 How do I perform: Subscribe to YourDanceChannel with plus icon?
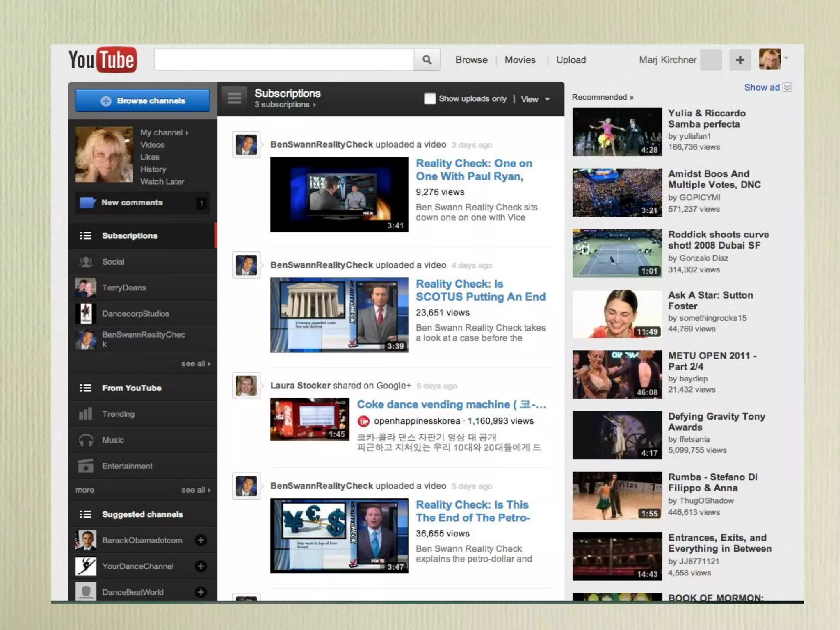click(201, 566)
